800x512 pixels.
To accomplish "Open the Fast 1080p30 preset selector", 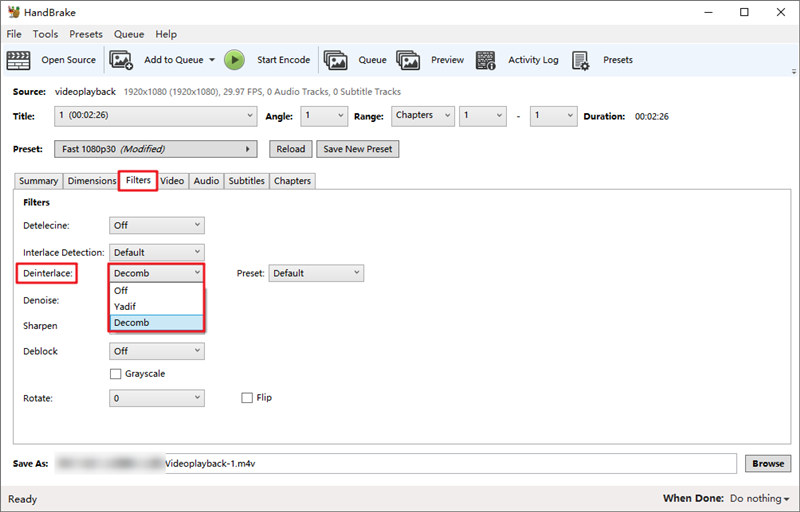I will coord(156,149).
